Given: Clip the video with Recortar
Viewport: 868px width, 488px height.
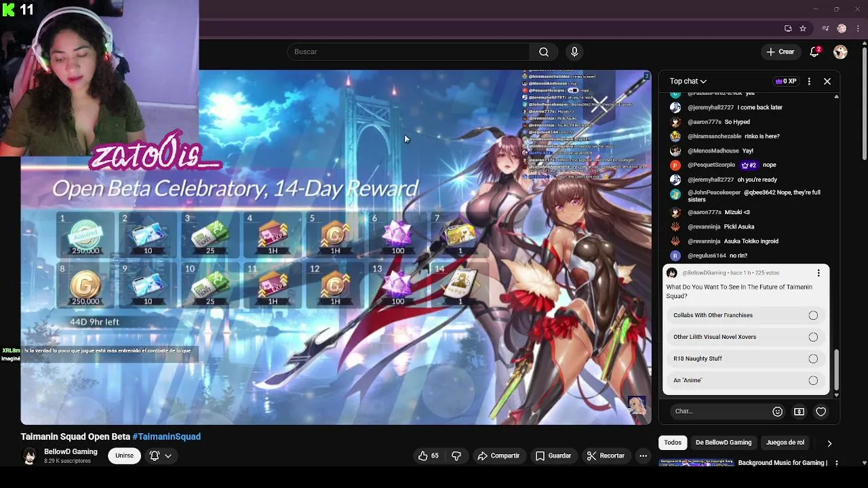Looking at the screenshot, I should pos(606,456).
